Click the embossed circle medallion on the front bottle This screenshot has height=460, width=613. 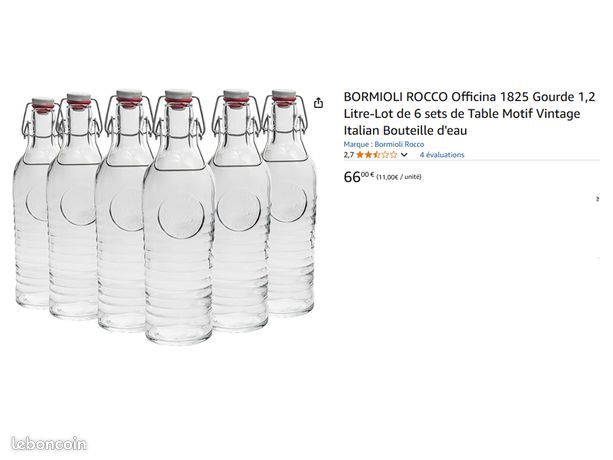click(181, 216)
